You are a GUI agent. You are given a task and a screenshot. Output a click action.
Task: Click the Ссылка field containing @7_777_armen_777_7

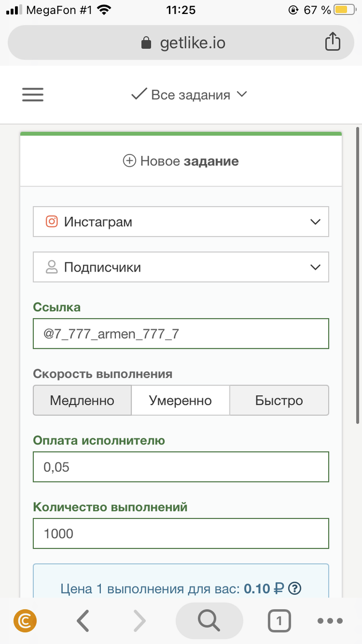click(x=181, y=333)
